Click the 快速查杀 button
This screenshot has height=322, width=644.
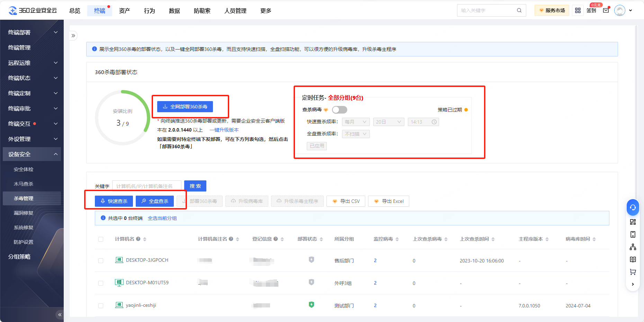(114, 201)
